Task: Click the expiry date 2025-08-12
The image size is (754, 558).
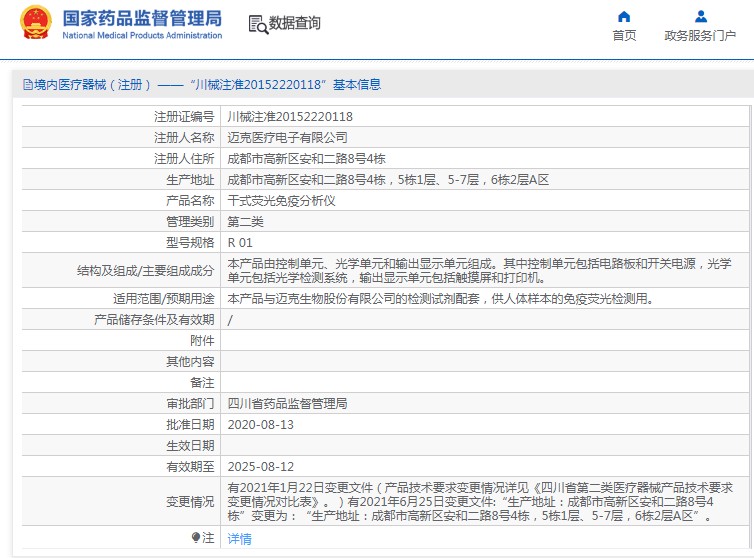Action: pos(261,466)
